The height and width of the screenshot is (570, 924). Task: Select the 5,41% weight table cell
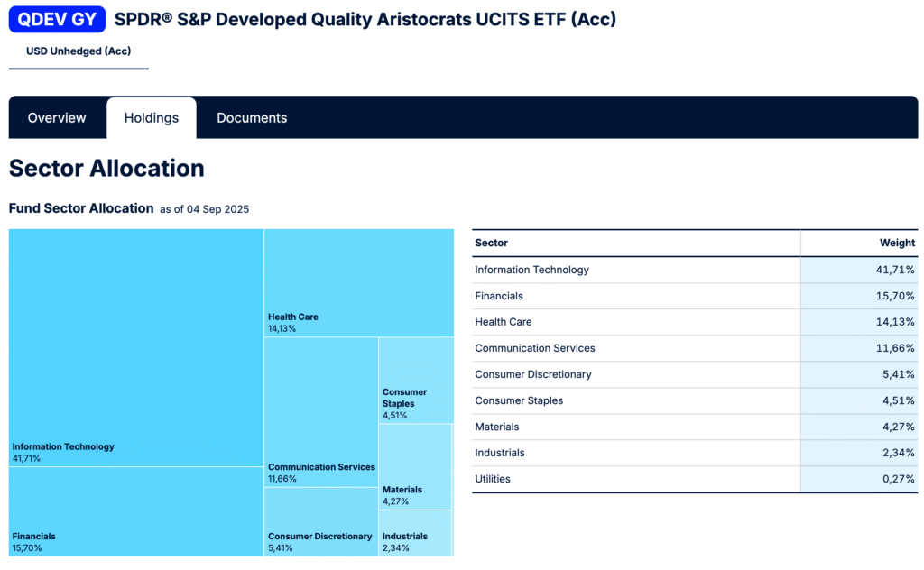(859, 374)
